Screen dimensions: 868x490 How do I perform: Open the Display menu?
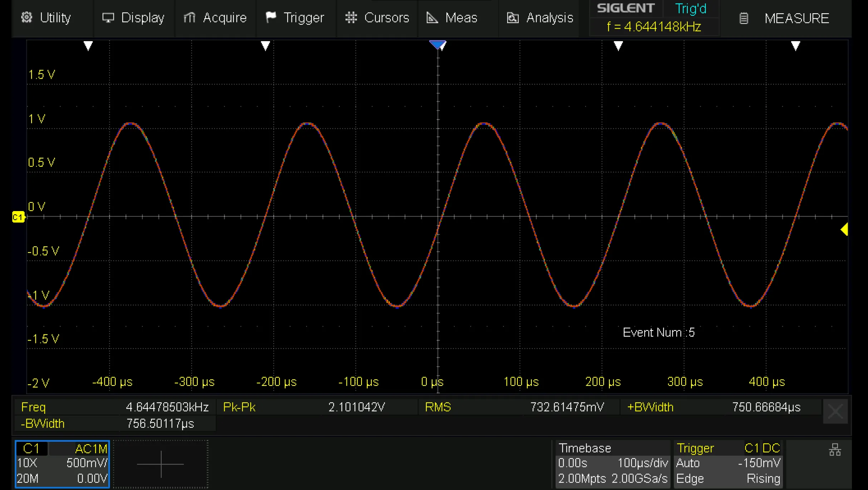point(133,18)
